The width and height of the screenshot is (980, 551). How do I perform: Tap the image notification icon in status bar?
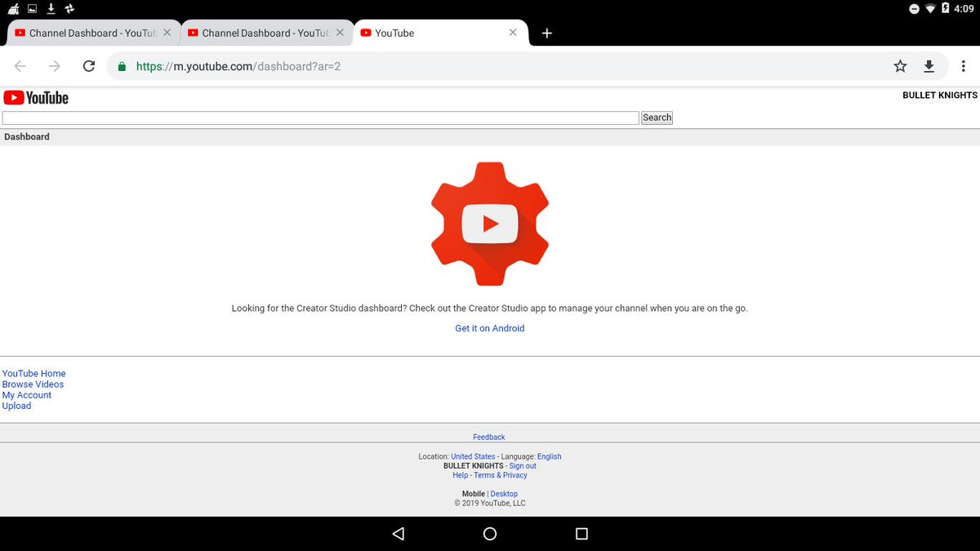coord(32,8)
